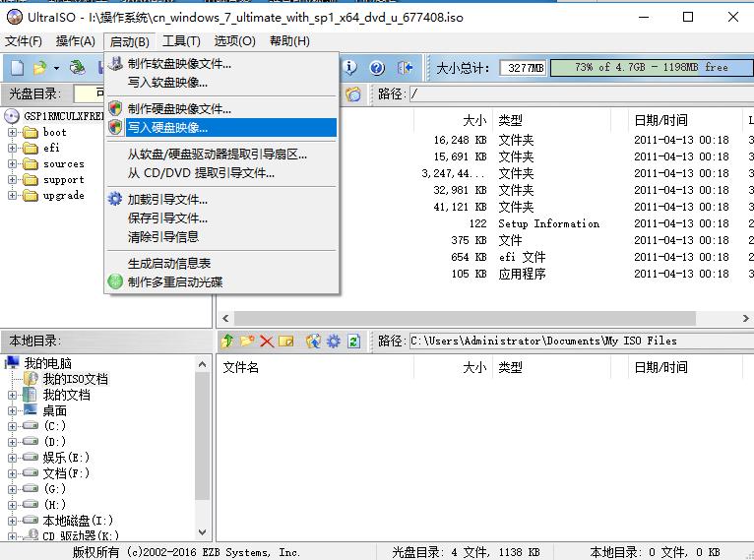Click the shield icon beside 制作硬盘映像文件
The width and height of the screenshot is (754, 560).
[x=115, y=108]
